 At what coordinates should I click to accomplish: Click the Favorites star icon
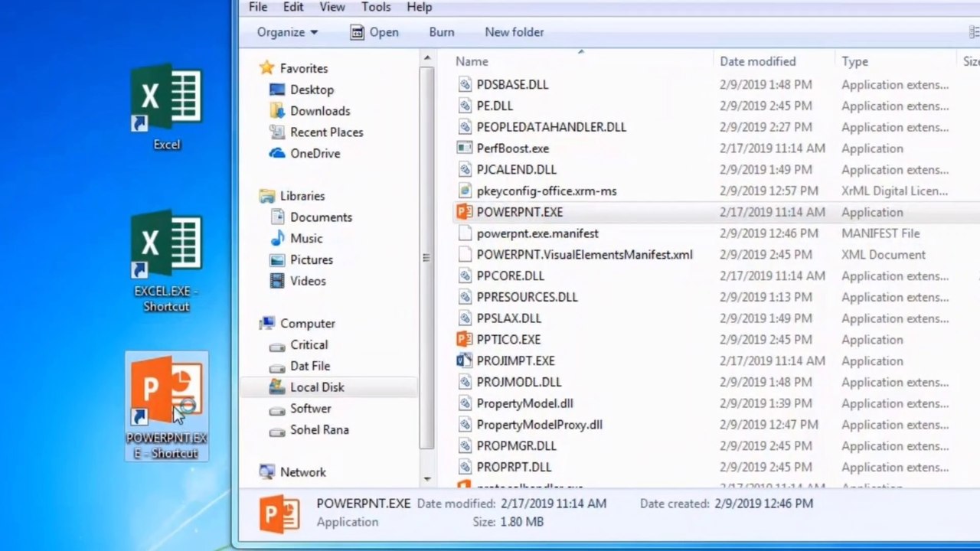coord(266,68)
